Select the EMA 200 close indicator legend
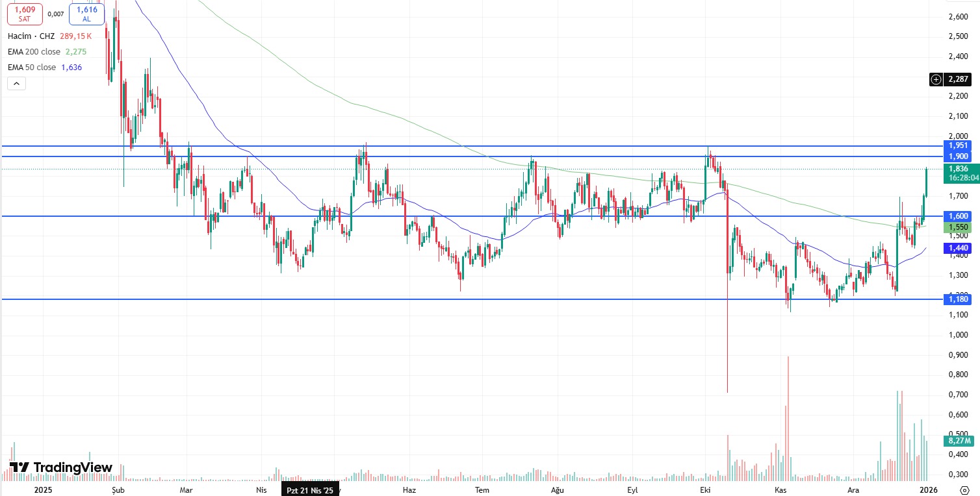The width and height of the screenshot is (980, 496). click(x=34, y=52)
